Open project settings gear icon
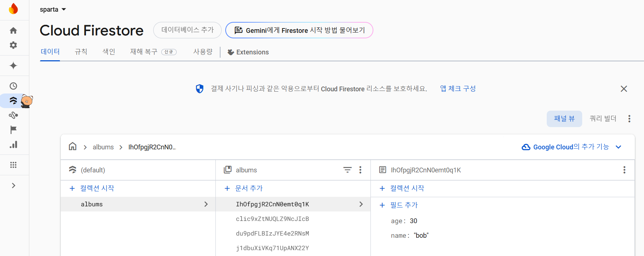644x256 pixels. [14, 45]
